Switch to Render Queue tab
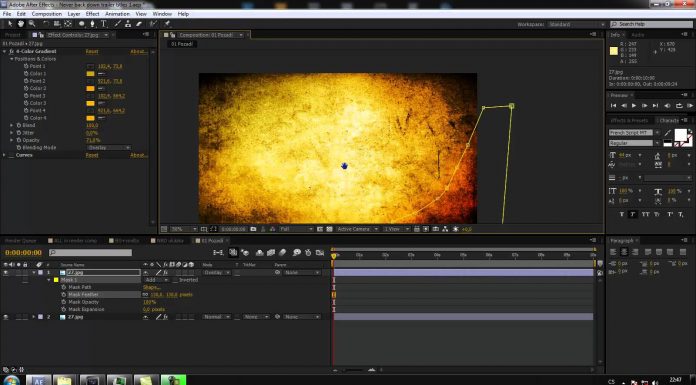Screen dimensions: 696x385 click(20, 241)
